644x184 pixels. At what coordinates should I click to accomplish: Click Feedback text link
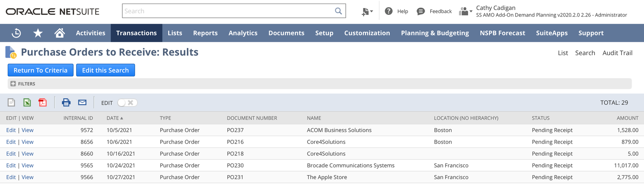coord(441,11)
